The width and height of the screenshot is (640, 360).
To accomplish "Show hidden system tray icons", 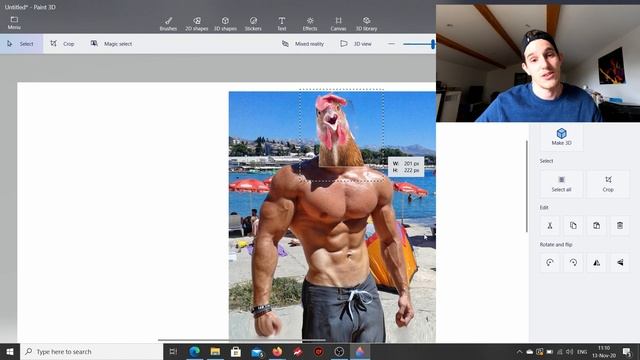I will [519, 351].
